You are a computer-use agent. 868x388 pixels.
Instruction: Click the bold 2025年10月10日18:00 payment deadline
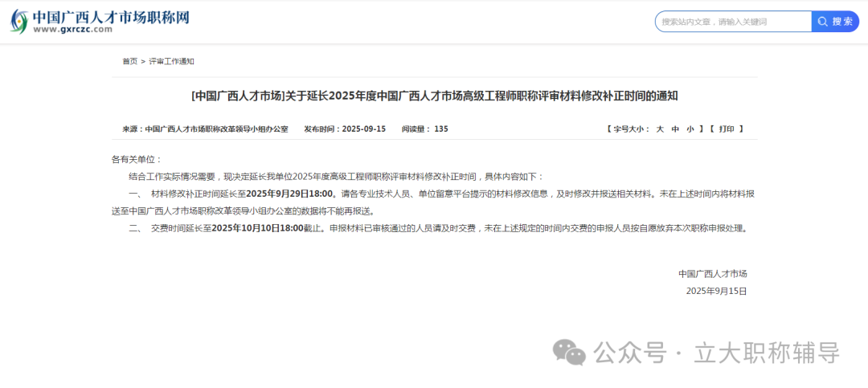pyautogui.click(x=258, y=228)
